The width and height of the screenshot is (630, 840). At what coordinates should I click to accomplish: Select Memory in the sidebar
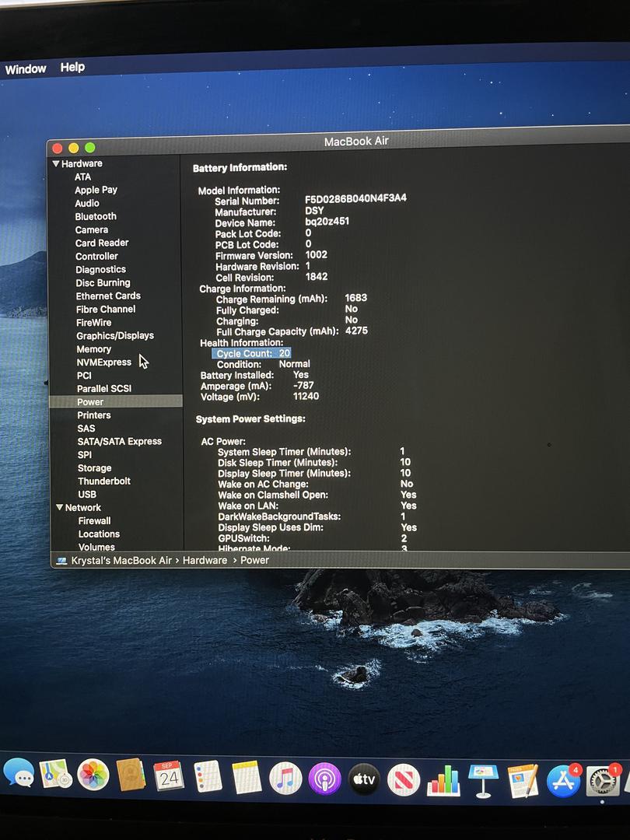(x=94, y=349)
